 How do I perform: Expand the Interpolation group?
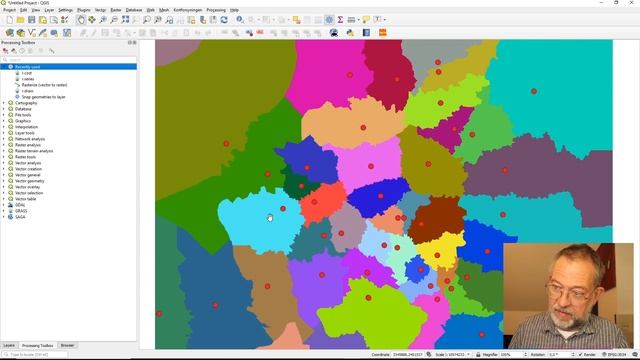pos(4,127)
